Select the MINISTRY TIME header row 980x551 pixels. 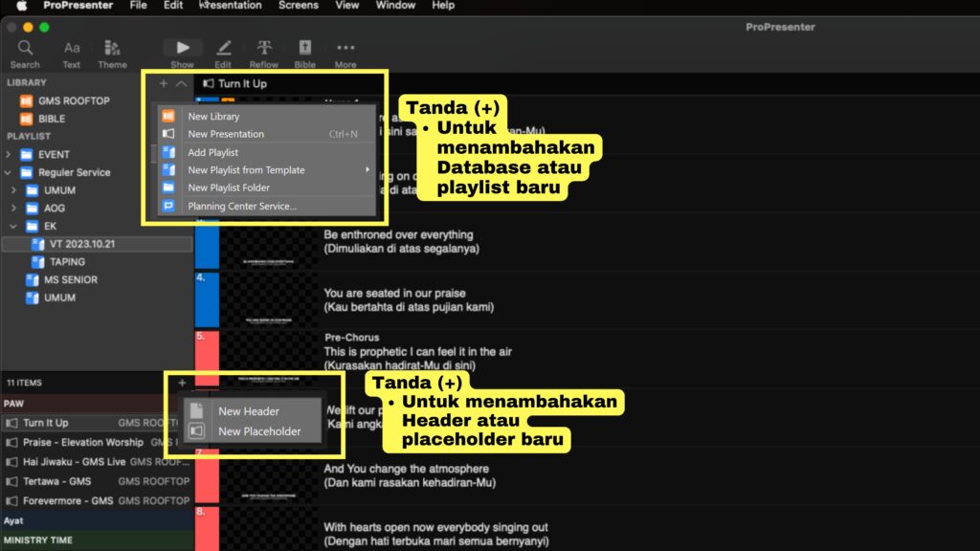(x=97, y=540)
